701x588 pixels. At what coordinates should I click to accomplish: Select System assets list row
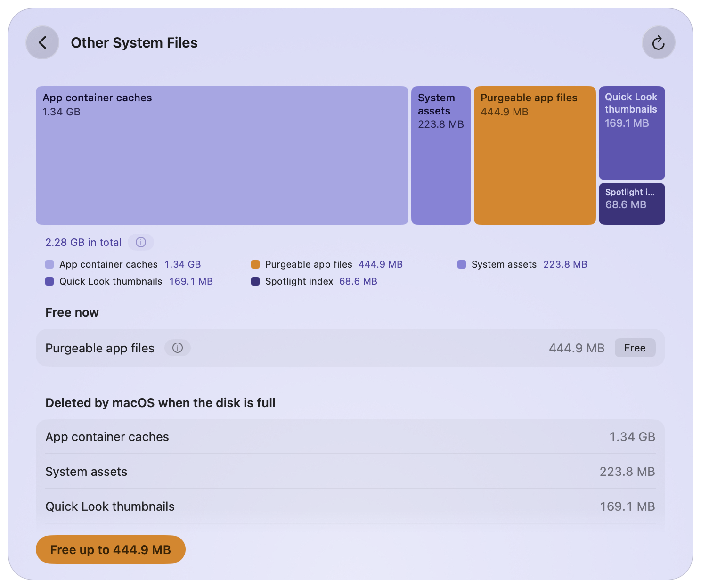(x=350, y=472)
